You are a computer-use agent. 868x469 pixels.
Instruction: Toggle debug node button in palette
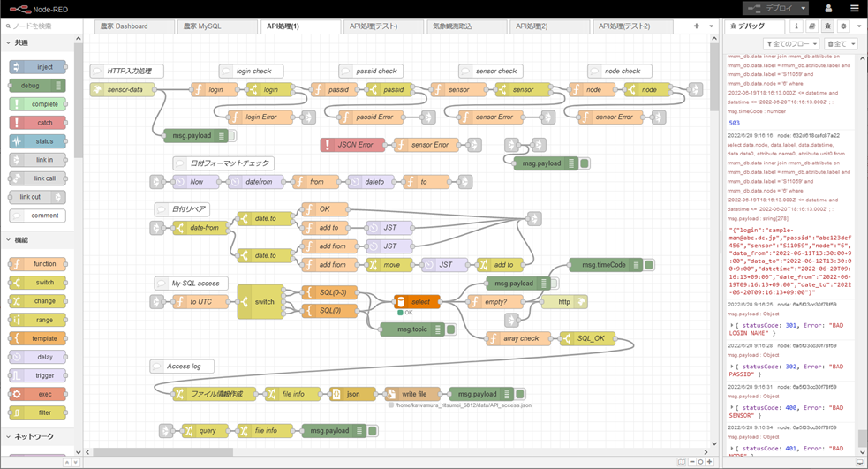click(x=60, y=86)
